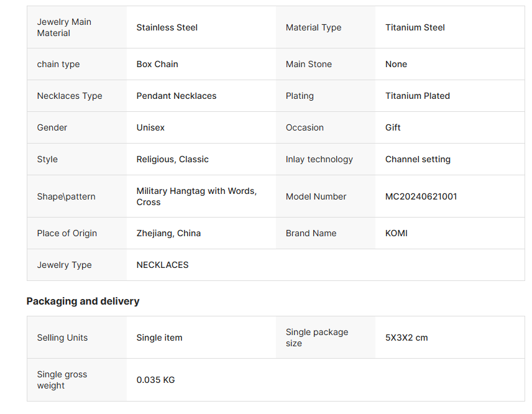The width and height of the screenshot is (532, 414).
Task: Click the Military Hangtag with Words value
Action: click(196, 191)
